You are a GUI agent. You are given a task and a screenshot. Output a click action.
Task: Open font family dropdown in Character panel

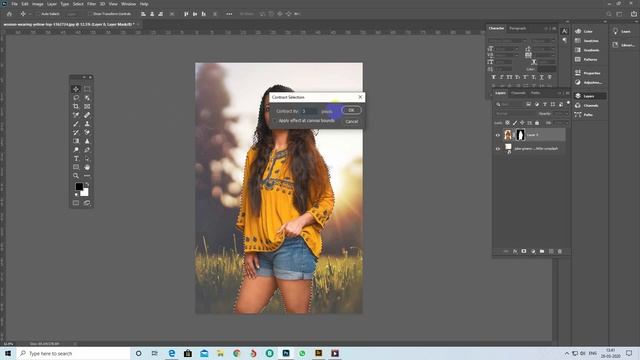pyautogui.click(x=508, y=41)
